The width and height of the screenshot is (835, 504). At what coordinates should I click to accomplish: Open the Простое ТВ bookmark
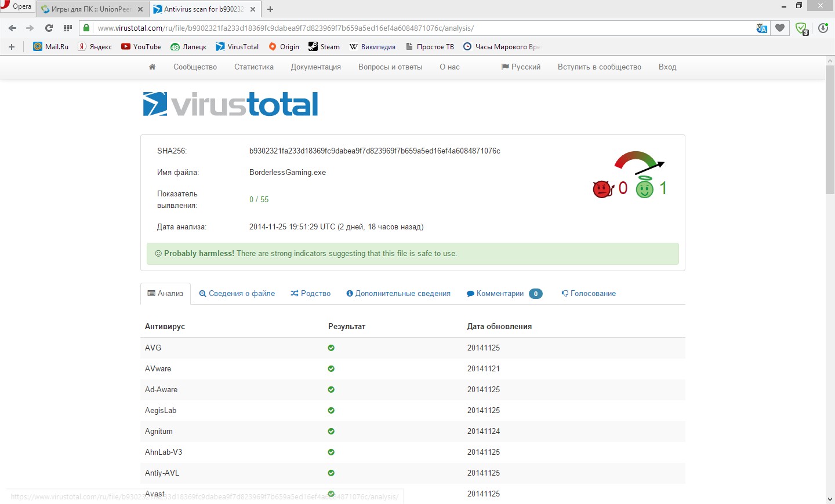(430, 46)
